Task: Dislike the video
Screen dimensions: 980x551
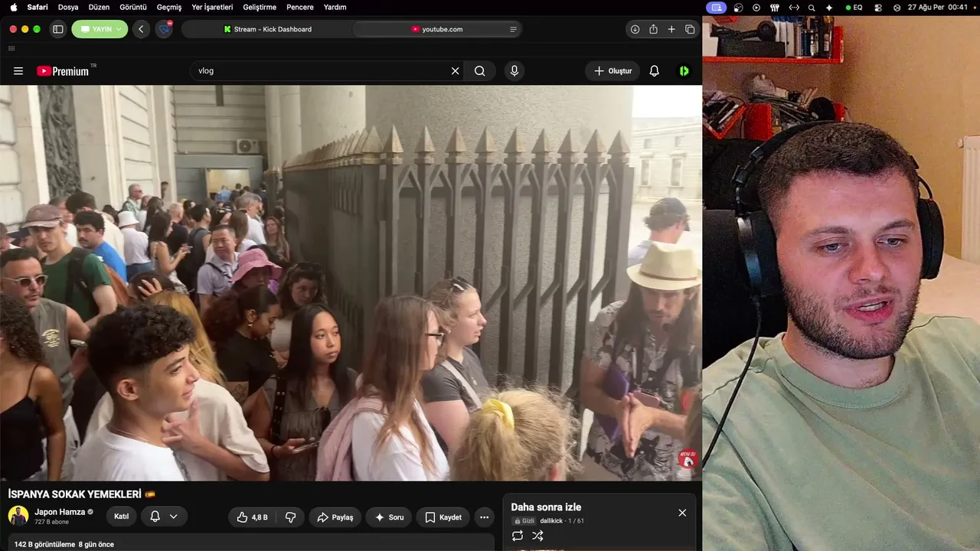Action: coord(290,517)
